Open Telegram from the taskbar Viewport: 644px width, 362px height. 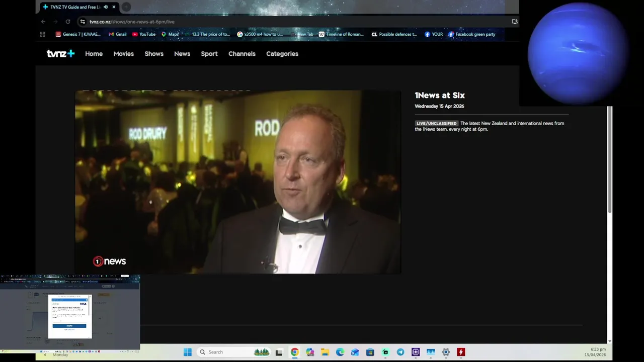pyautogui.click(x=400, y=352)
